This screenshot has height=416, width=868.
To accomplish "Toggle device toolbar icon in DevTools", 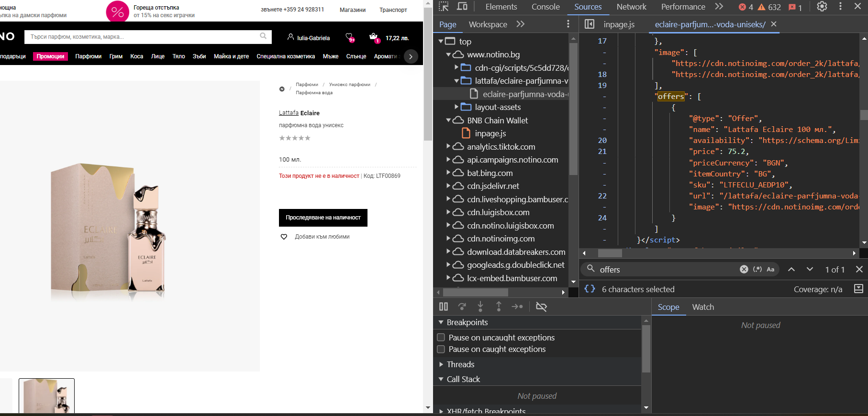I will tap(462, 7).
